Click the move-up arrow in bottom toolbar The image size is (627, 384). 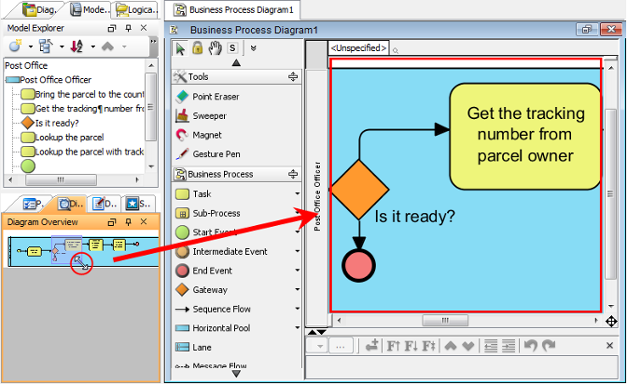(x=451, y=346)
